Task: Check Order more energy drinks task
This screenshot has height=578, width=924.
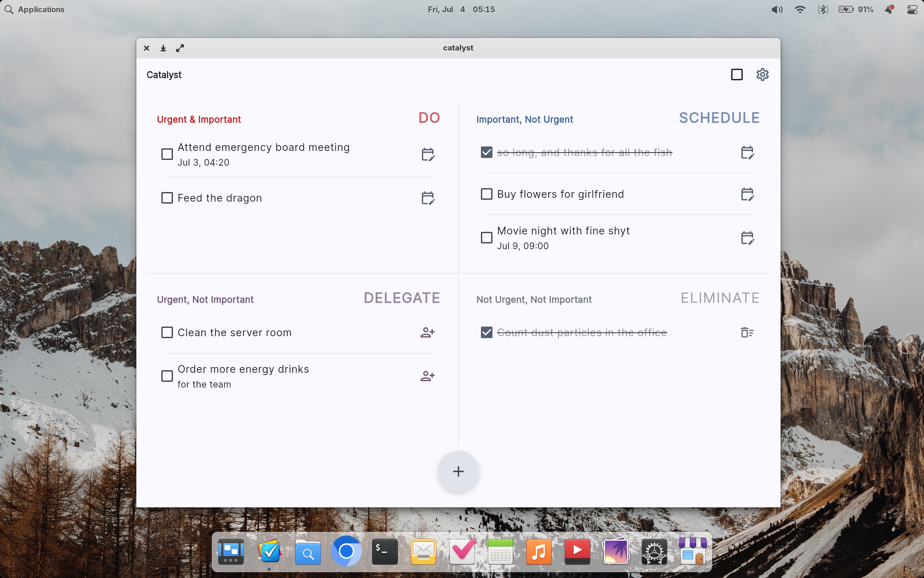Action: click(167, 376)
